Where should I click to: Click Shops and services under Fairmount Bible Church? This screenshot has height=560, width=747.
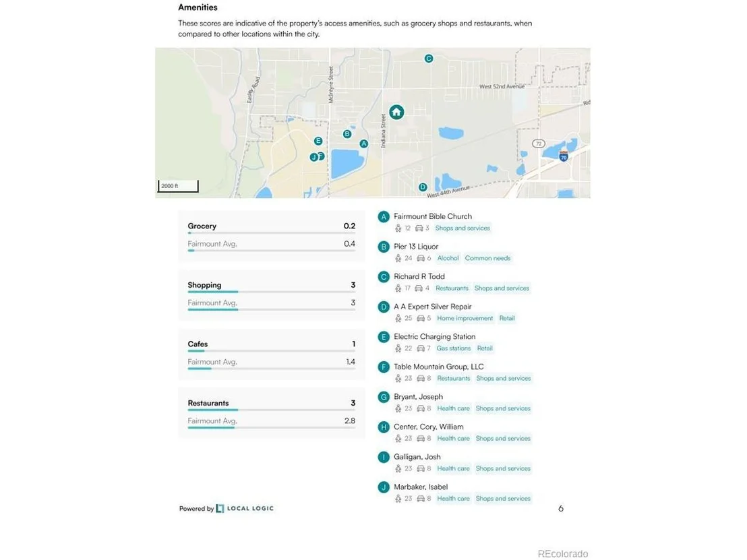[462, 228]
